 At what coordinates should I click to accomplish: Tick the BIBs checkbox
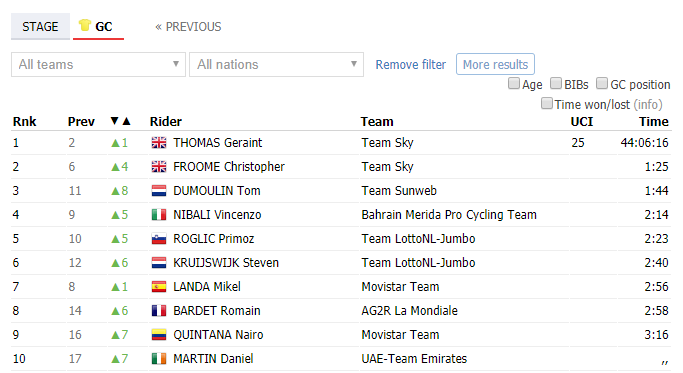tap(556, 83)
